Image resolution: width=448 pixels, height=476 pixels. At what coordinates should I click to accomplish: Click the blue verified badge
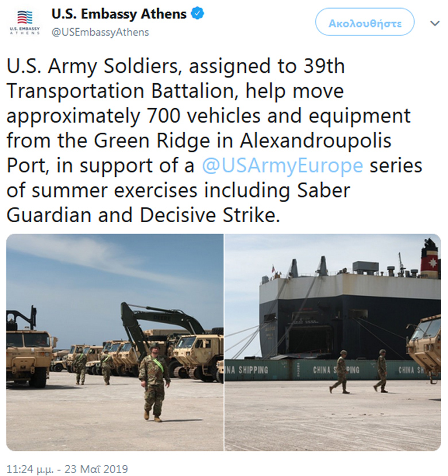(x=197, y=14)
